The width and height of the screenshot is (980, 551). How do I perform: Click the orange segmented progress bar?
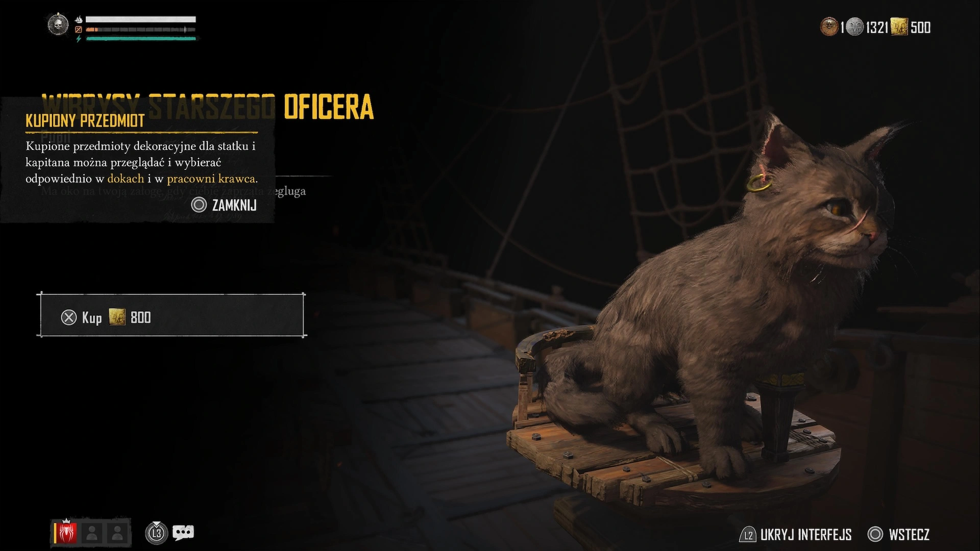point(140,30)
